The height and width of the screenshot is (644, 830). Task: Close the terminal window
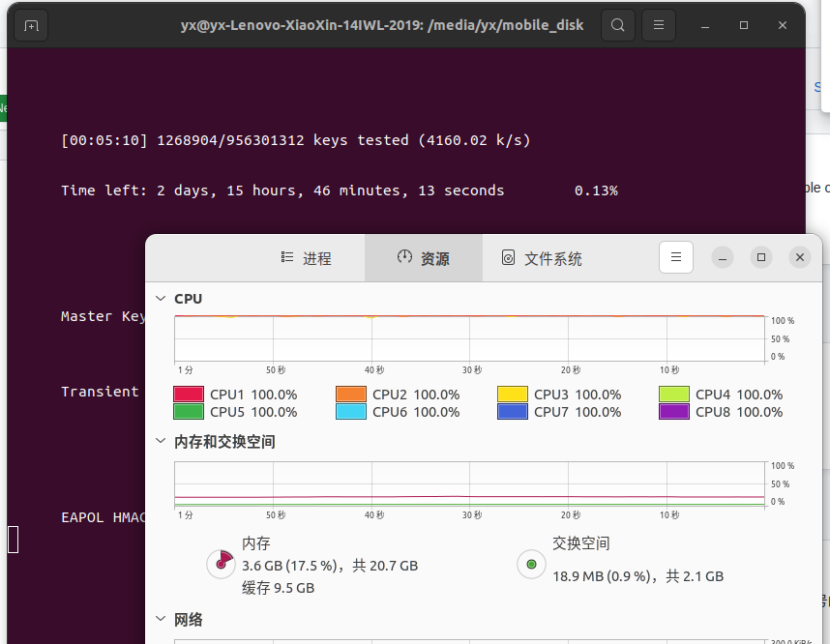tap(783, 25)
